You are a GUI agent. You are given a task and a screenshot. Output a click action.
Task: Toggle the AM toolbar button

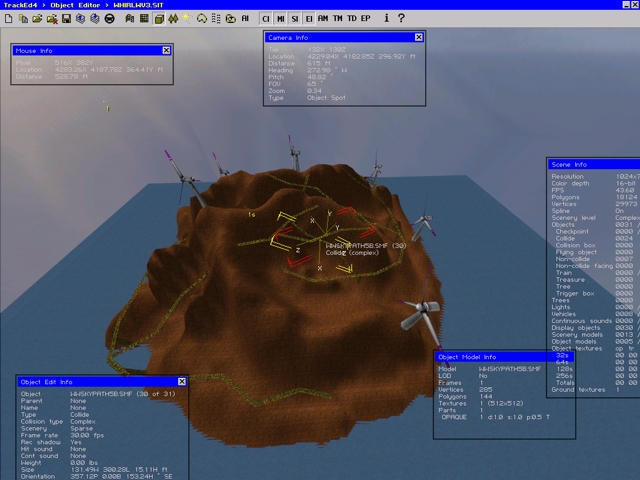tap(323, 18)
